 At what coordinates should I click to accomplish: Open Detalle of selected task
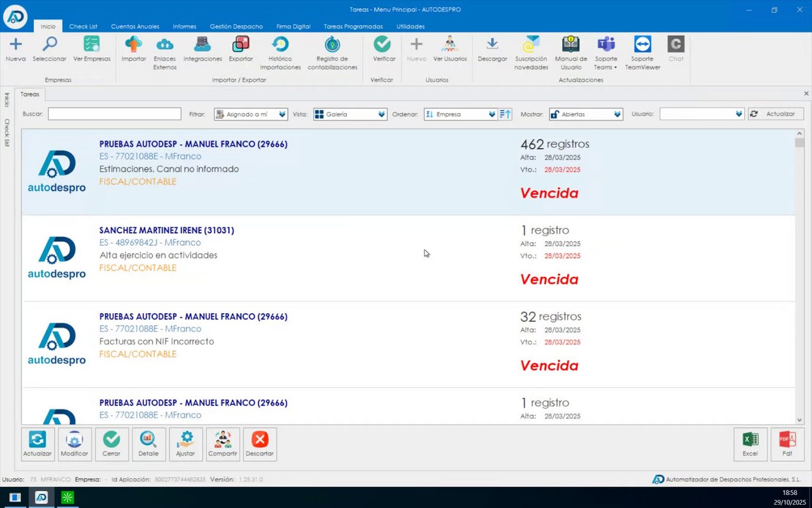click(148, 444)
